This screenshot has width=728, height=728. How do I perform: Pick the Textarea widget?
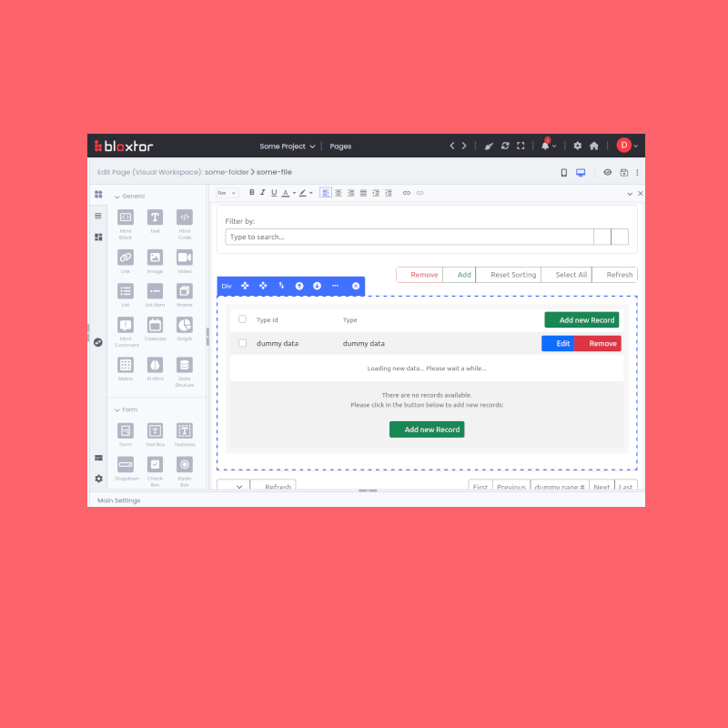(185, 434)
